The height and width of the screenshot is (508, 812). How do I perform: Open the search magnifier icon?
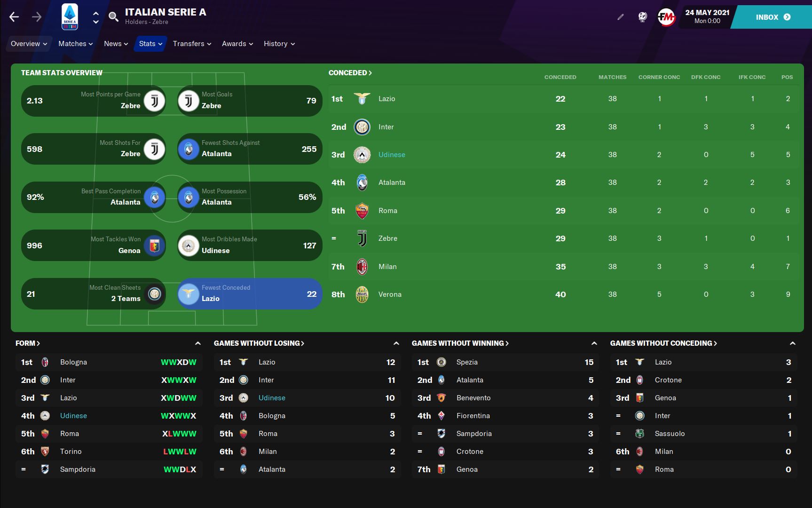coord(113,17)
